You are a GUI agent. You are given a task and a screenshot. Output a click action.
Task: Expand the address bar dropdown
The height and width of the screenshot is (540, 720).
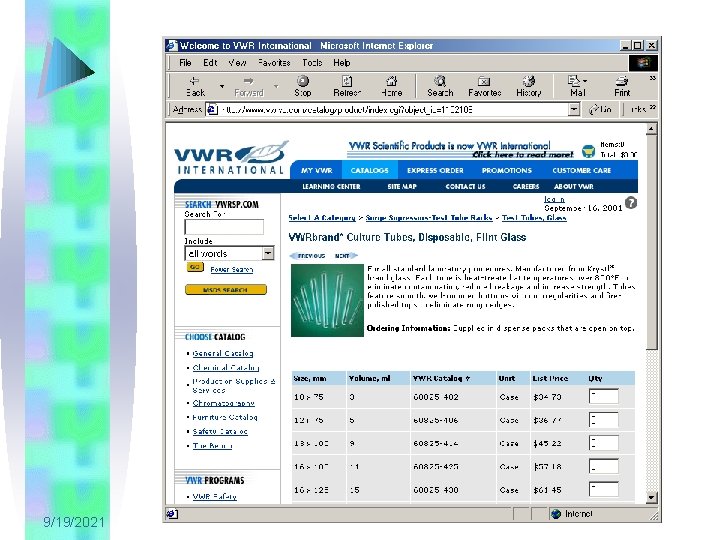(574, 109)
